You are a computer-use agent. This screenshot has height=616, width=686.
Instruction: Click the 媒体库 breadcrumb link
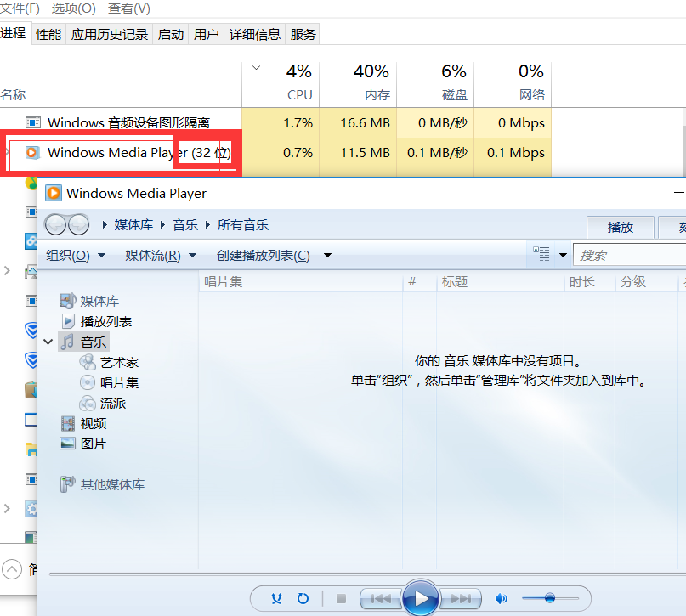tap(133, 224)
